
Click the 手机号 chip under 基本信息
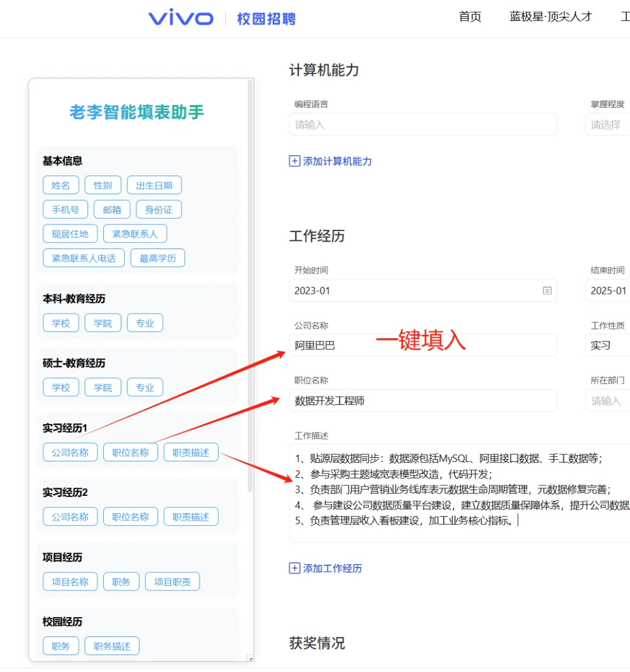[x=65, y=209]
